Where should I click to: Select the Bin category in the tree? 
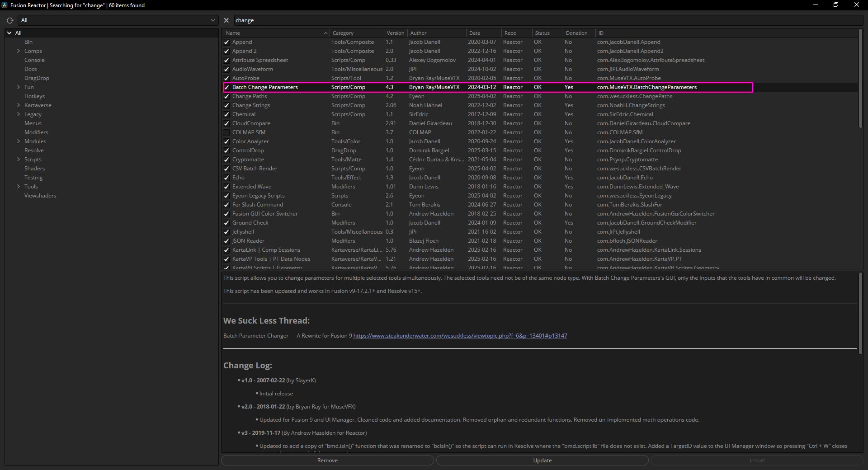[28, 42]
